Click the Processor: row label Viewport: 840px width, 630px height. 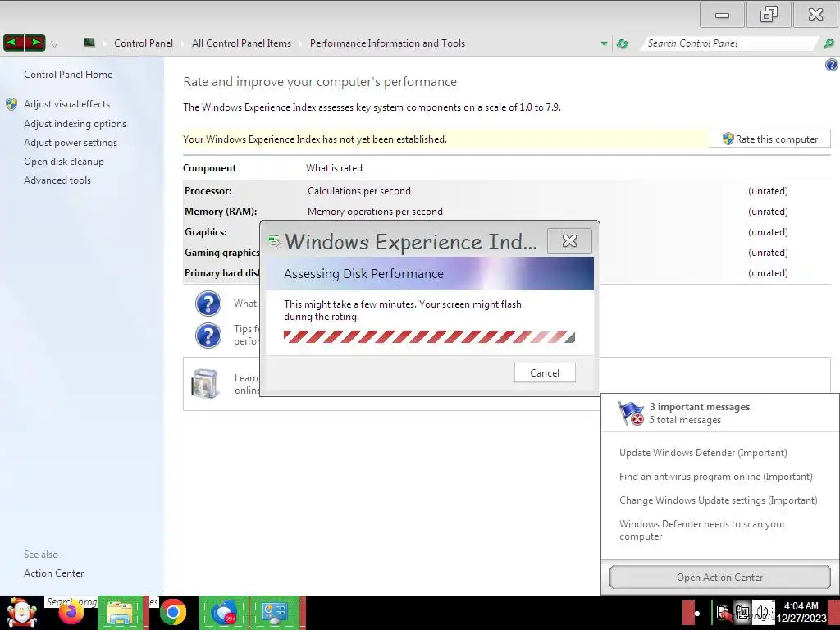point(208,190)
